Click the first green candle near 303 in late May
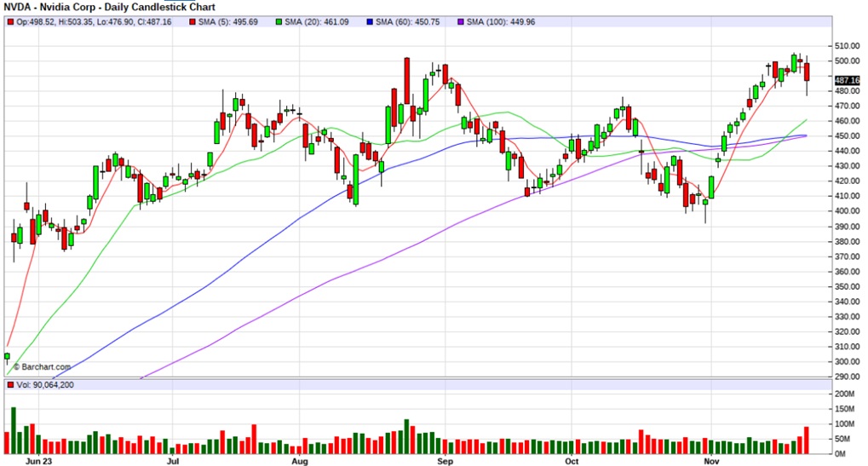The width and height of the screenshot is (868, 466). point(7,356)
